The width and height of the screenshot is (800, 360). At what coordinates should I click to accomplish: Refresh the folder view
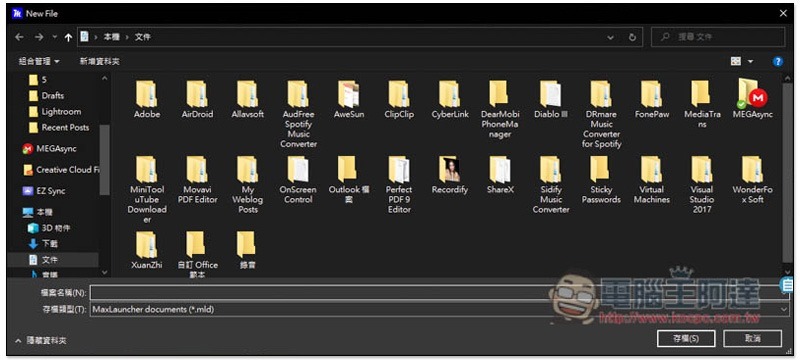coord(633,37)
